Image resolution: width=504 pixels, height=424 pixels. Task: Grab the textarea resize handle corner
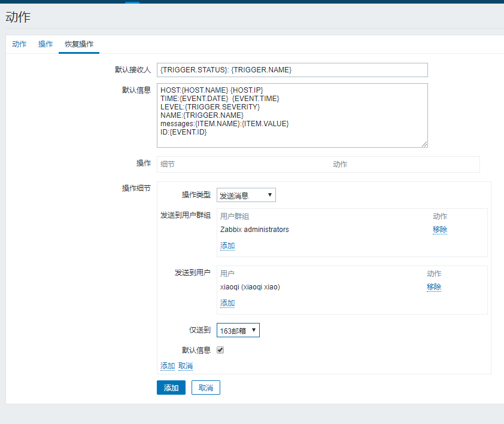coord(424,144)
